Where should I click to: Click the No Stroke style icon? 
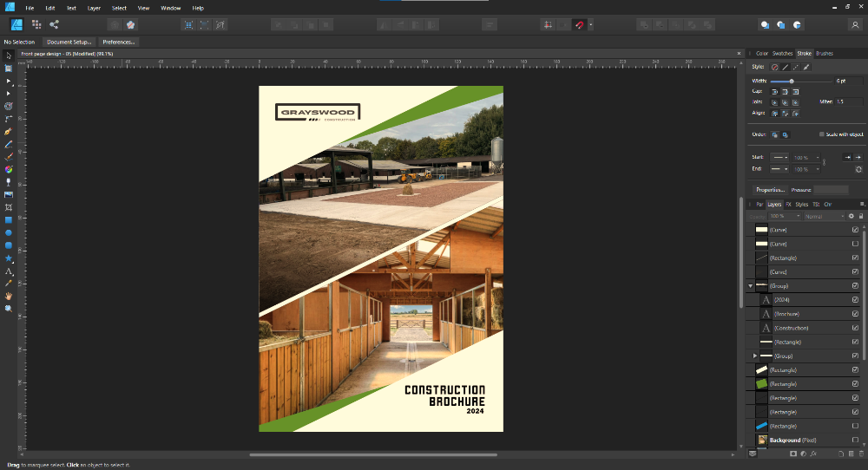[774, 67]
